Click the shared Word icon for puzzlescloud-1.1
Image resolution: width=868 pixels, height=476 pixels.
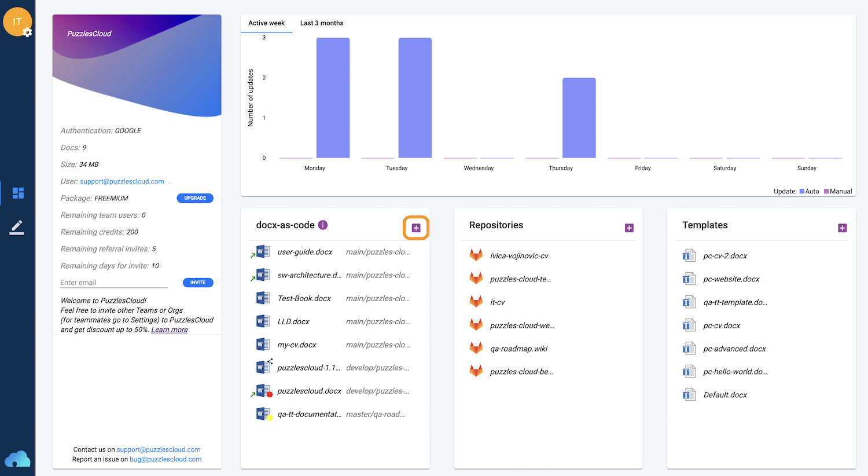click(x=263, y=367)
